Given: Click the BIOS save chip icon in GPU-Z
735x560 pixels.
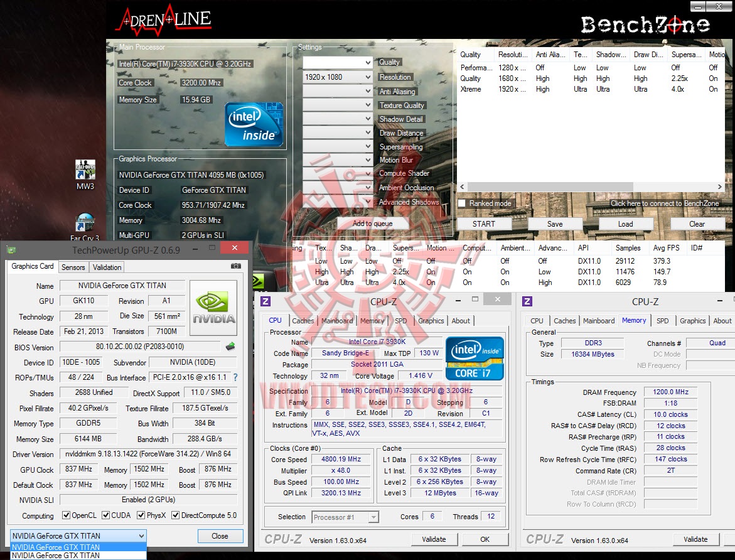Looking at the screenshot, I should coord(230,347).
